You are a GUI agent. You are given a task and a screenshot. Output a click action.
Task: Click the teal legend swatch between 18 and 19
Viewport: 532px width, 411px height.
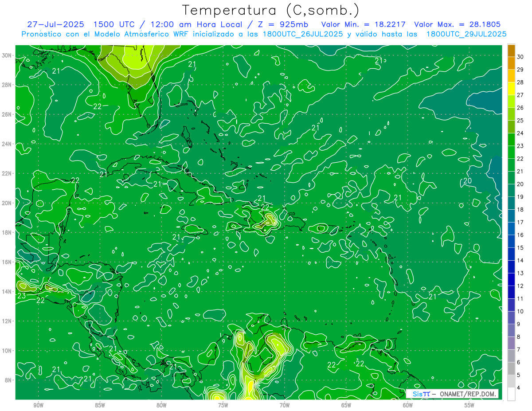[x=511, y=204]
